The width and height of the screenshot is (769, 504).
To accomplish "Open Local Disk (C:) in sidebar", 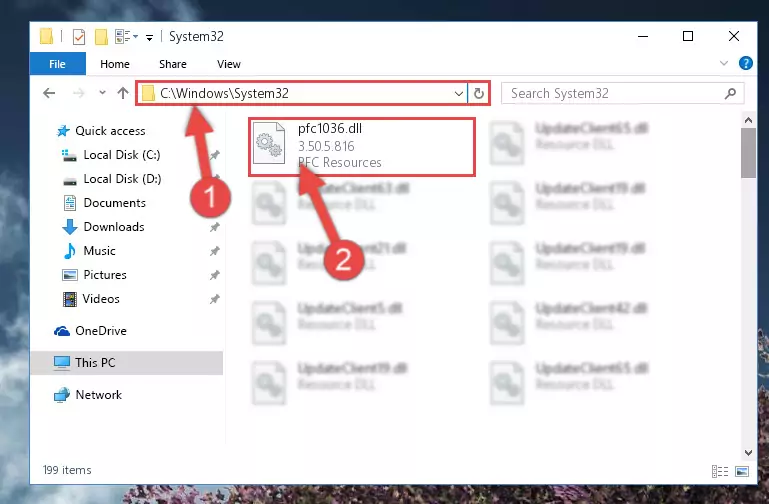I will (x=121, y=155).
